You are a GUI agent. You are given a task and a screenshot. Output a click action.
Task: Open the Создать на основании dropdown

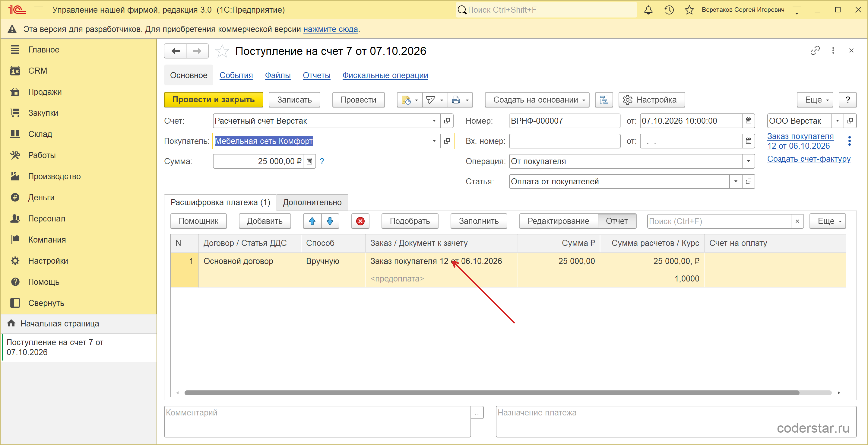pos(537,100)
